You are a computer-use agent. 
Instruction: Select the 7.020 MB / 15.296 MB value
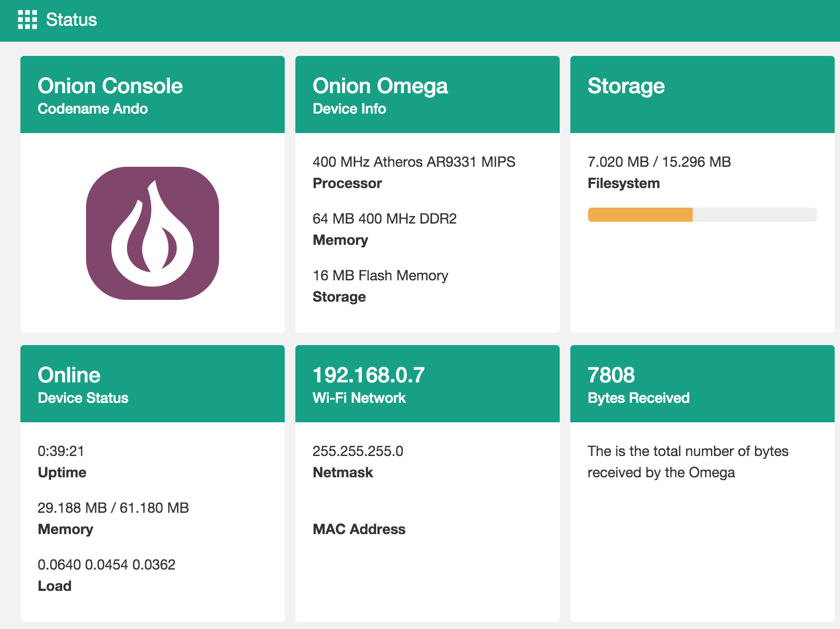[659, 162]
